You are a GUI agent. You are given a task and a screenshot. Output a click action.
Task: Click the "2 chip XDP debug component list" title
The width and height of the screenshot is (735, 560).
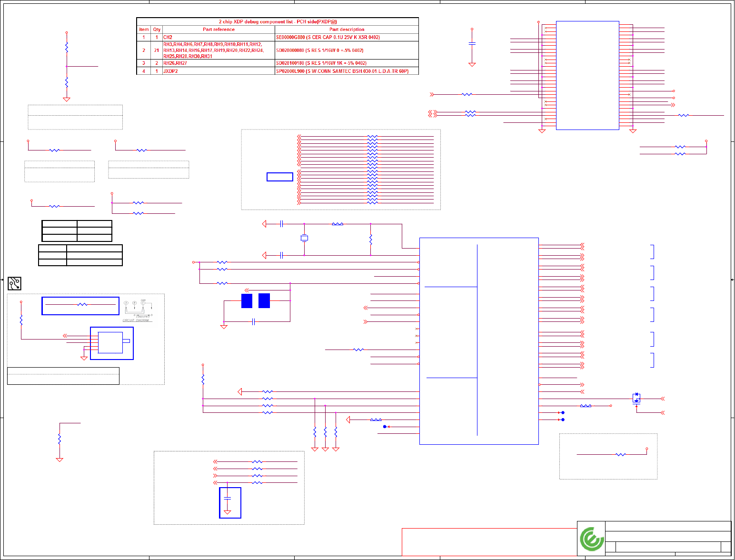click(278, 21)
